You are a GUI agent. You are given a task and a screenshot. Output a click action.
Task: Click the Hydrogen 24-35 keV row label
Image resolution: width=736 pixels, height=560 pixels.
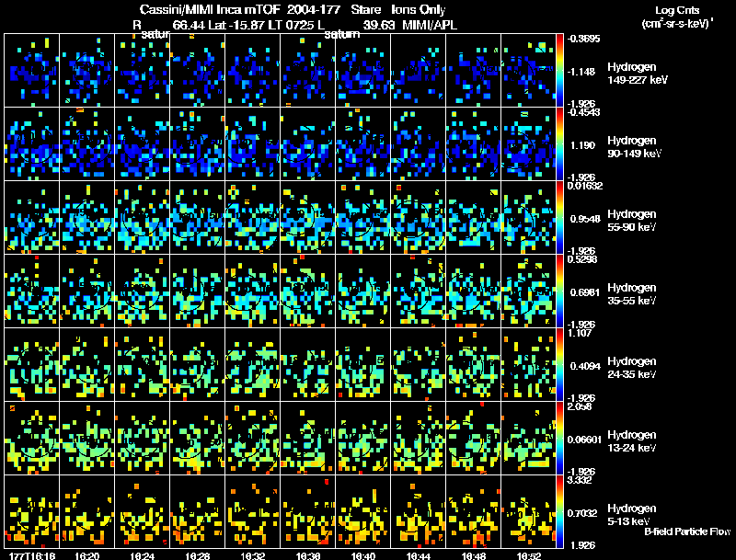coord(631,368)
